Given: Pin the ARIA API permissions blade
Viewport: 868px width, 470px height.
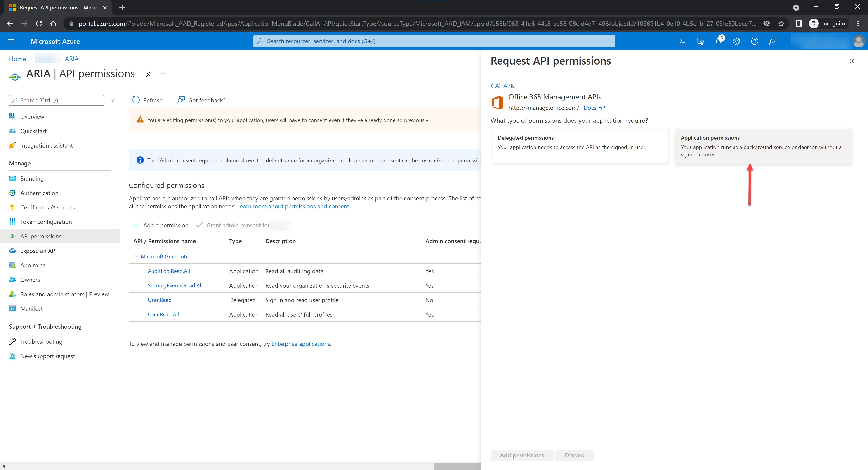Looking at the screenshot, I should 149,74.
